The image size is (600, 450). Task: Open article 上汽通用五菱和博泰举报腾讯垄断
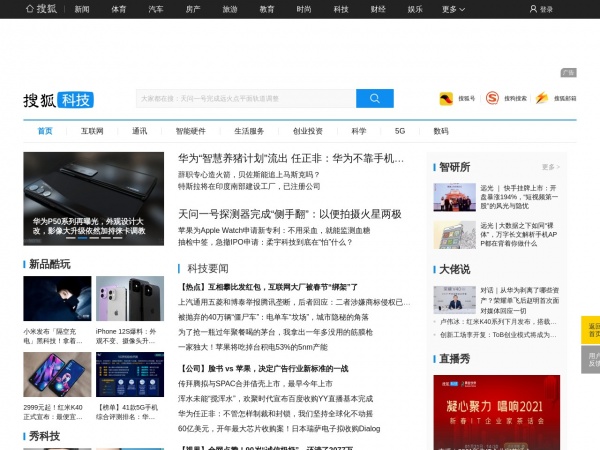pos(294,302)
